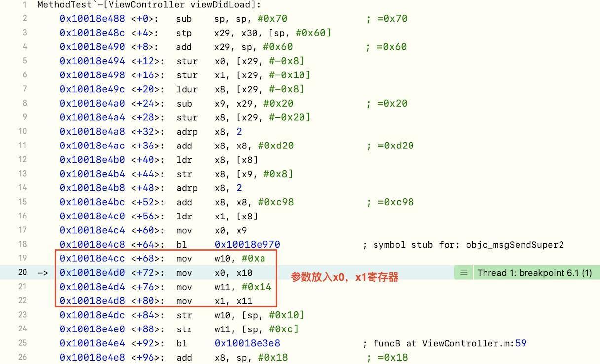The height and width of the screenshot is (364, 600).
Task: Click address 0x10018e4a4
Action: point(92,117)
